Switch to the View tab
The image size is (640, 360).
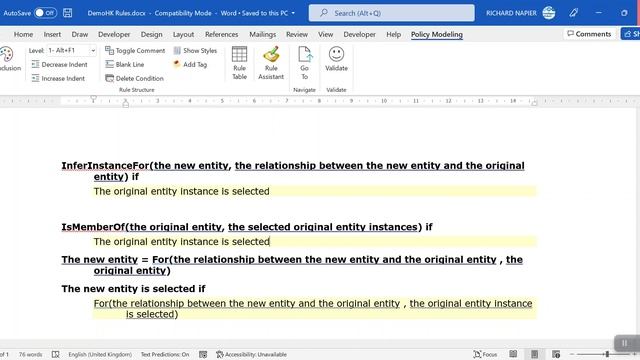pyautogui.click(x=325, y=35)
